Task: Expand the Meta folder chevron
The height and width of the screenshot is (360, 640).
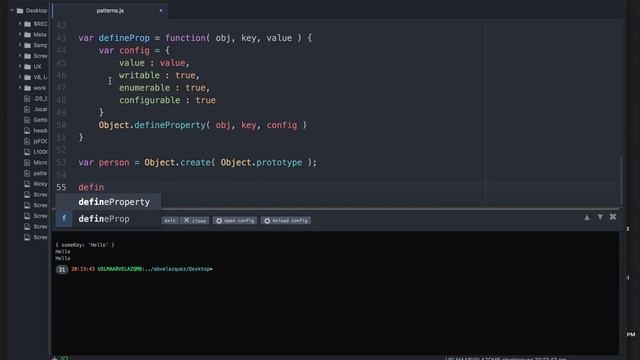Action: click(20, 35)
